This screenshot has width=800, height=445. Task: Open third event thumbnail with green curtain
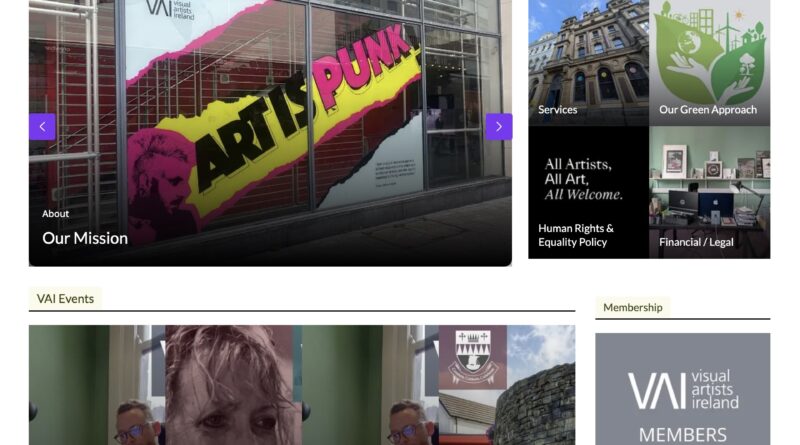(x=370, y=385)
